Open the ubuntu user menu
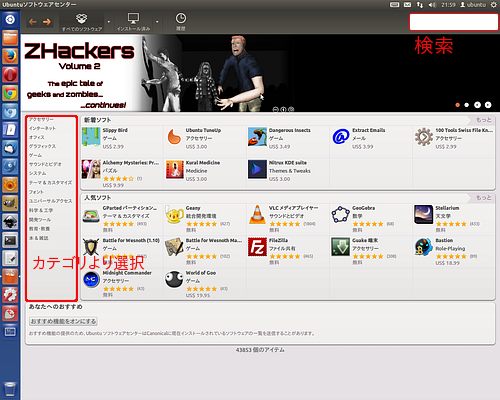Image resolution: width=500 pixels, height=400 pixels. tap(473, 5)
